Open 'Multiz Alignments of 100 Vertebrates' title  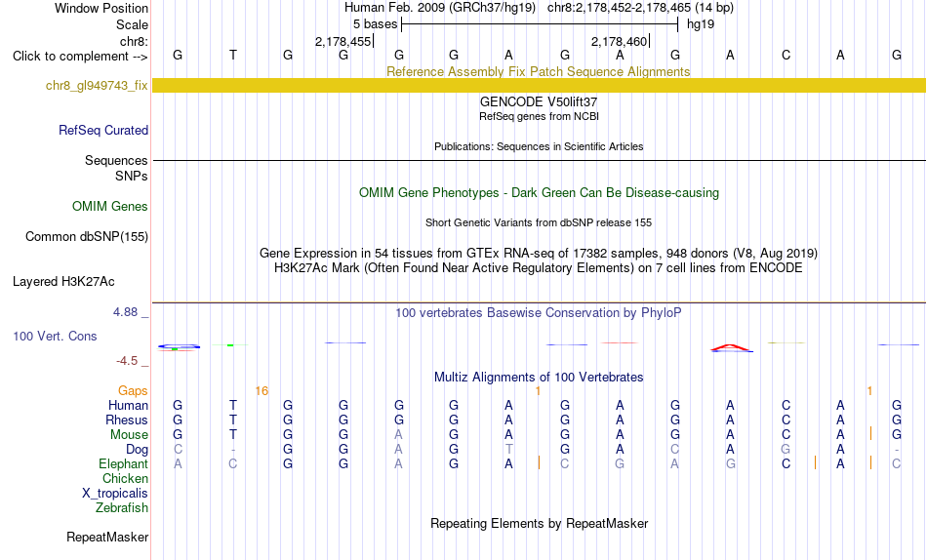click(x=539, y=378)
